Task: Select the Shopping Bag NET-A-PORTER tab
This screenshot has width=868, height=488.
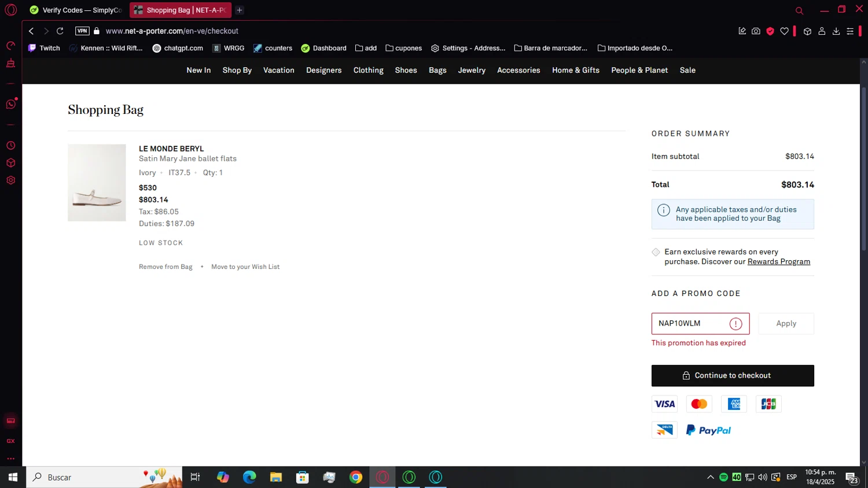Action: coord(180,10)
